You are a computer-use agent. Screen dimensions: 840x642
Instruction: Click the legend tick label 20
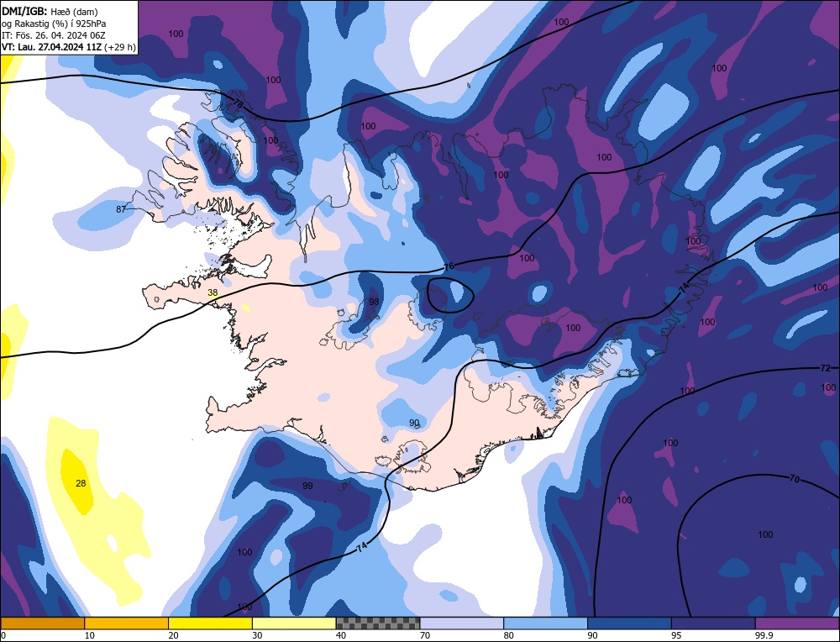[x=174, y=635]
